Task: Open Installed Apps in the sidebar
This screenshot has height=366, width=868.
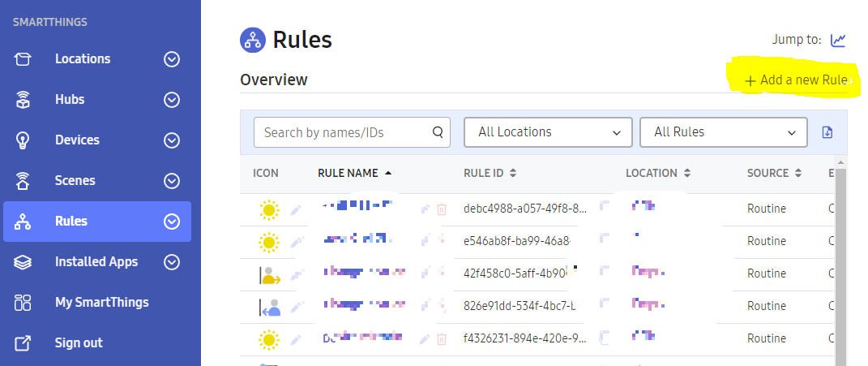Action: coord(96,262)
